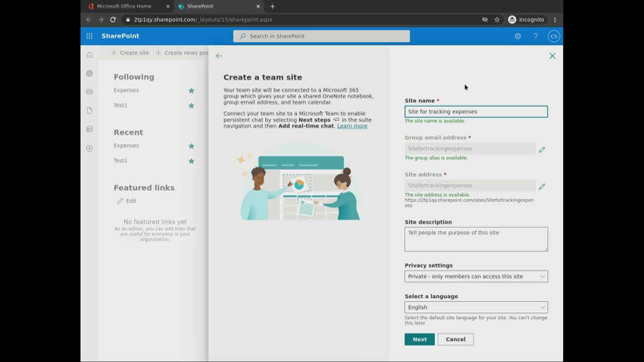The height and width of the screenshot is (362, 644).
Task: Edit the group email address pencil icon
Action: tap(542, 149)
